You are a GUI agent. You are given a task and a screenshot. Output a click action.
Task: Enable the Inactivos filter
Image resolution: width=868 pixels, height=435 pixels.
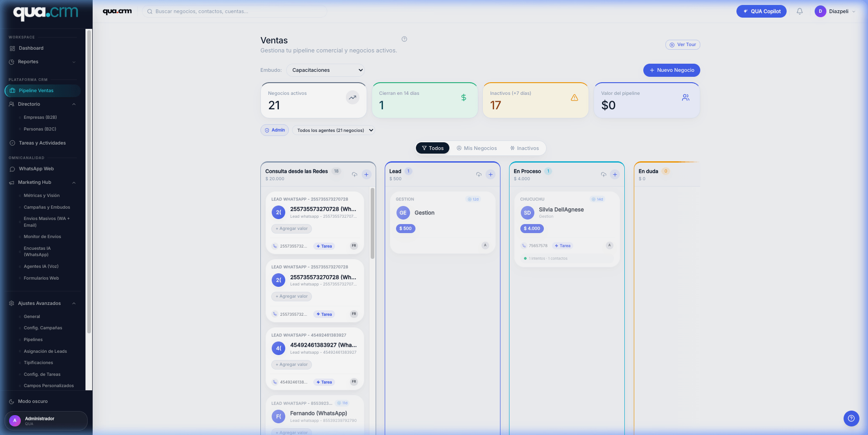tap(524, 148)
